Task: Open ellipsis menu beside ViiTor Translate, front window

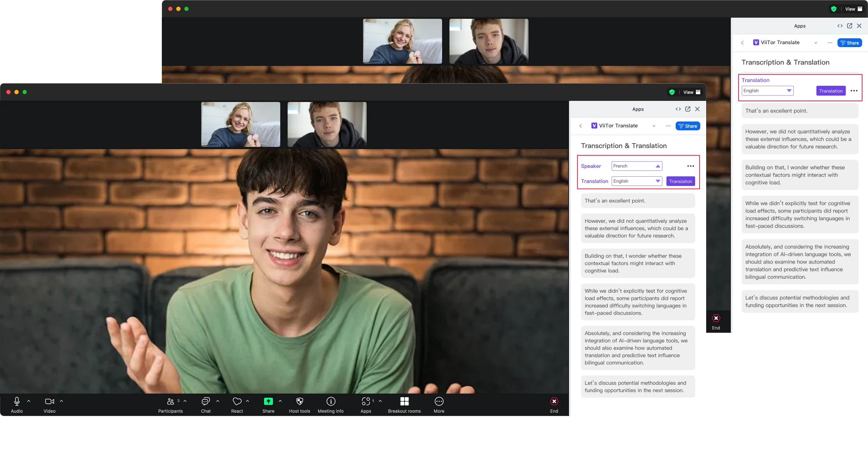Action: click(x=668, y=126)
